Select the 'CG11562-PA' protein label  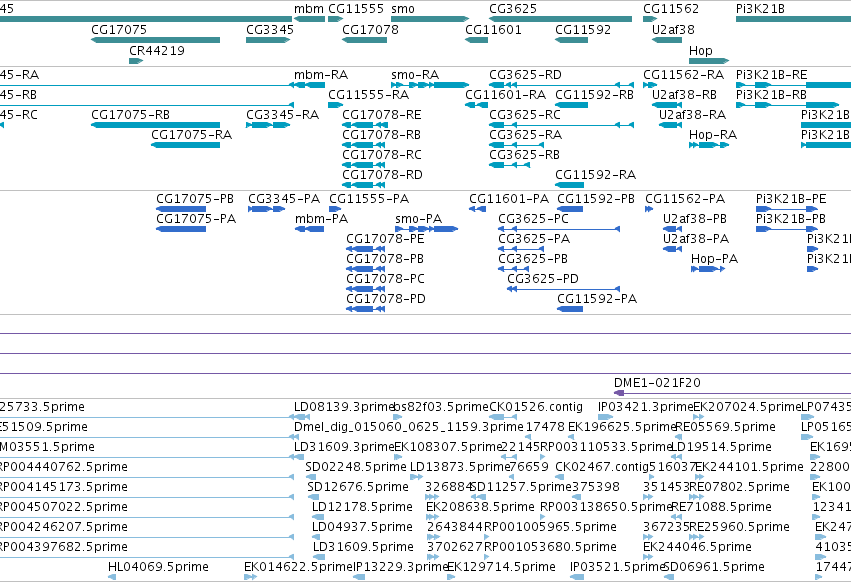(685, 199)
